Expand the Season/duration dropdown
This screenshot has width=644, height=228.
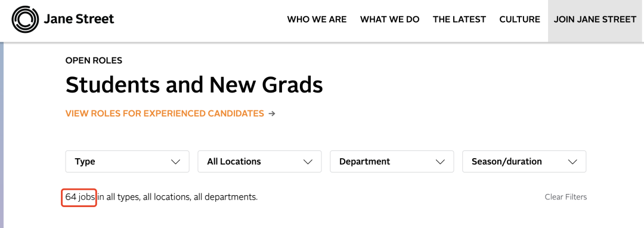pyautogui.click(x=524, y=161)
